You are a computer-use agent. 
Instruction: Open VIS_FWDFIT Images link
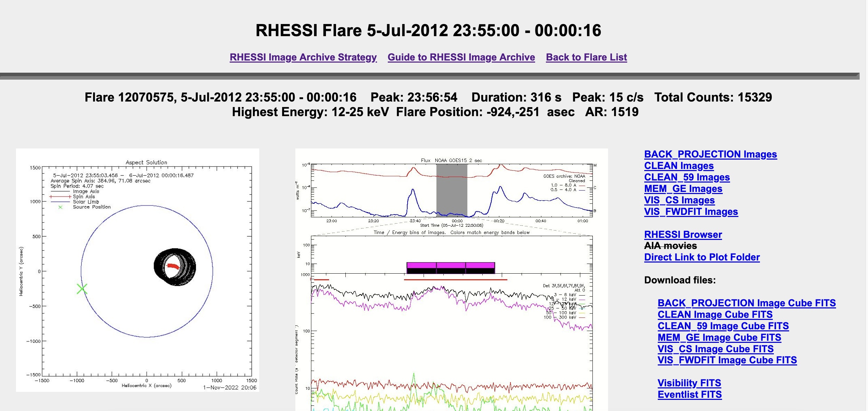click(x=691, y=211)
